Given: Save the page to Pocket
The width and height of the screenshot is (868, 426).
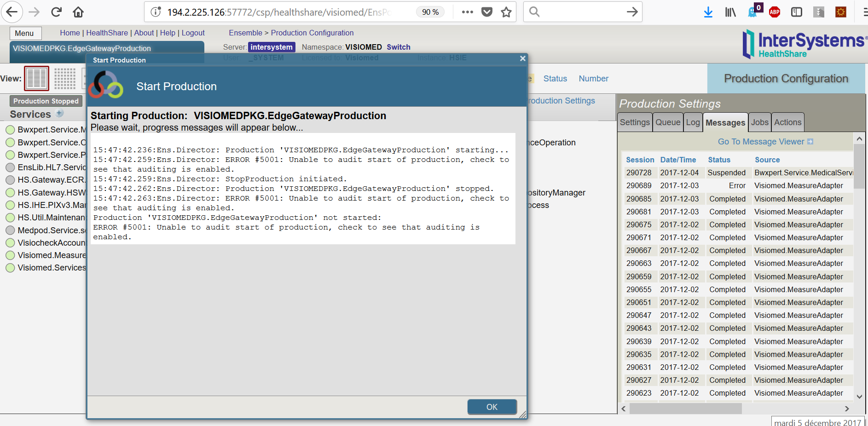Looking at the screenshot, I should [487, 12].
